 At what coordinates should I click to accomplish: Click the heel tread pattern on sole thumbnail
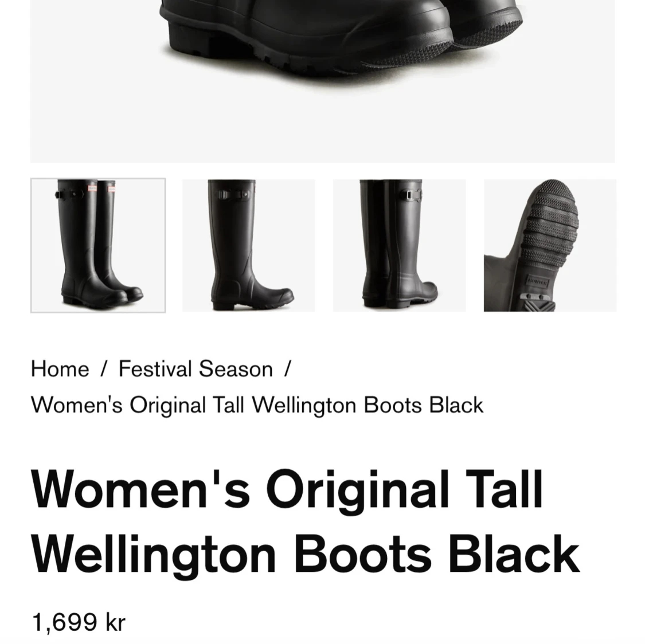pos(538,302)
